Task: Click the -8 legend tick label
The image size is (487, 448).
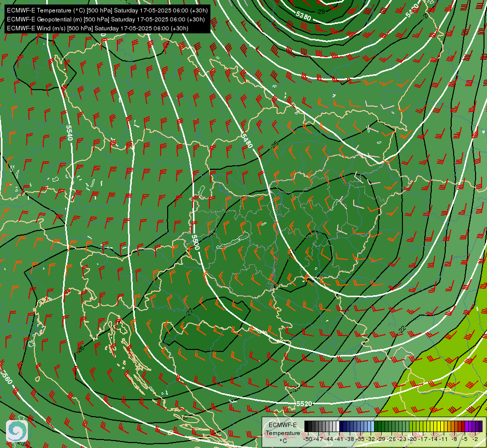Action: [x=454, y=439]
